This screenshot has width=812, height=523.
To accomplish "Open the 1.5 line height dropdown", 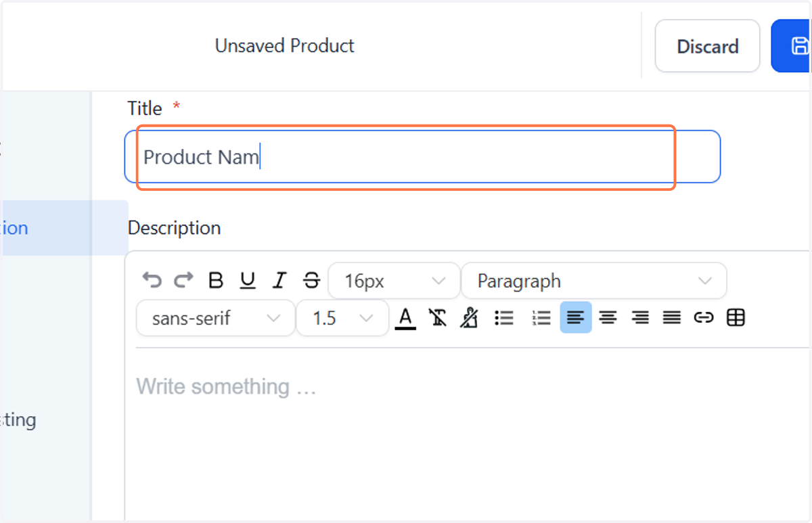I will (343, 318).
